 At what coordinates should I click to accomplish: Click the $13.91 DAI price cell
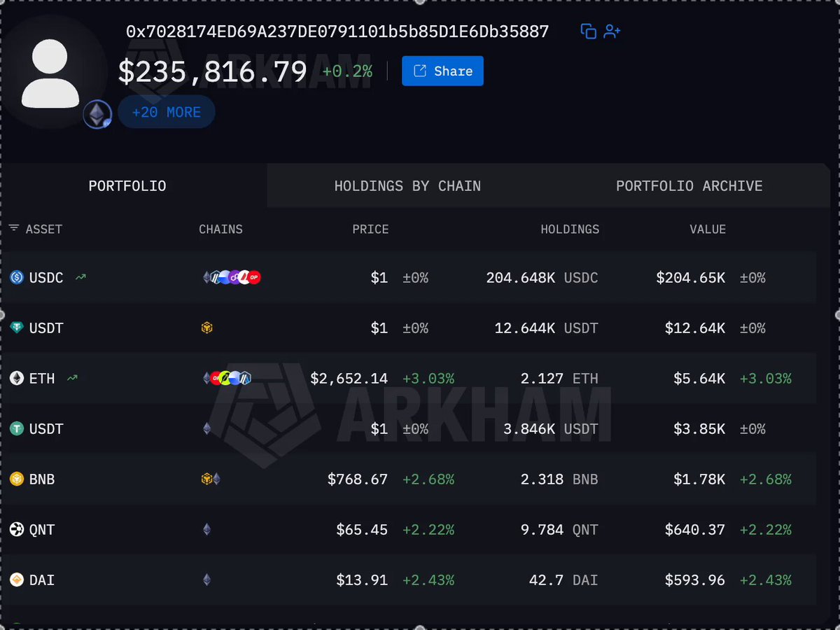[x=362, y=580]
